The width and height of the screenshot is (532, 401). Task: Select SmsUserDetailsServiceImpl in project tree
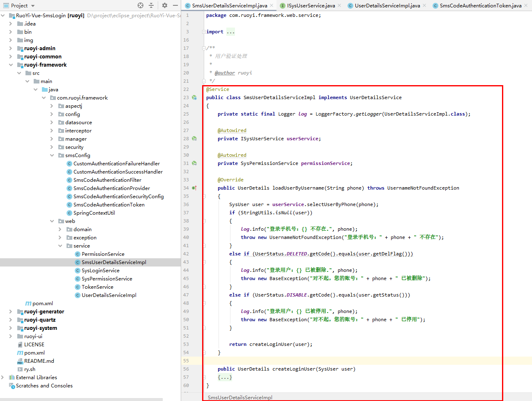pos(114,262)
